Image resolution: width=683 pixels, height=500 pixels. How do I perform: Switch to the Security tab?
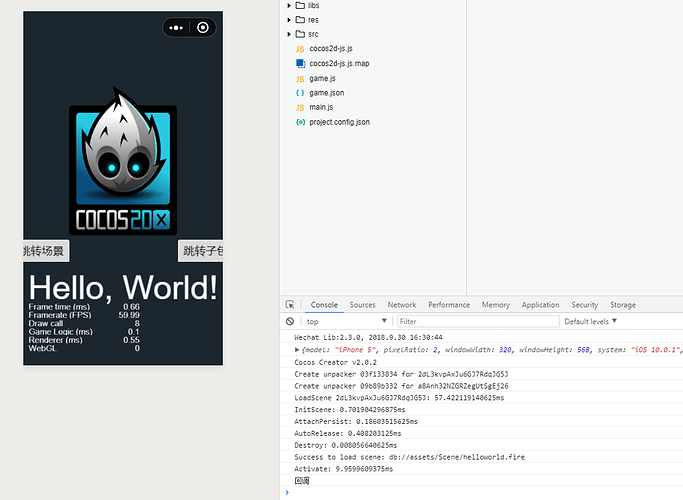[585, 305]
